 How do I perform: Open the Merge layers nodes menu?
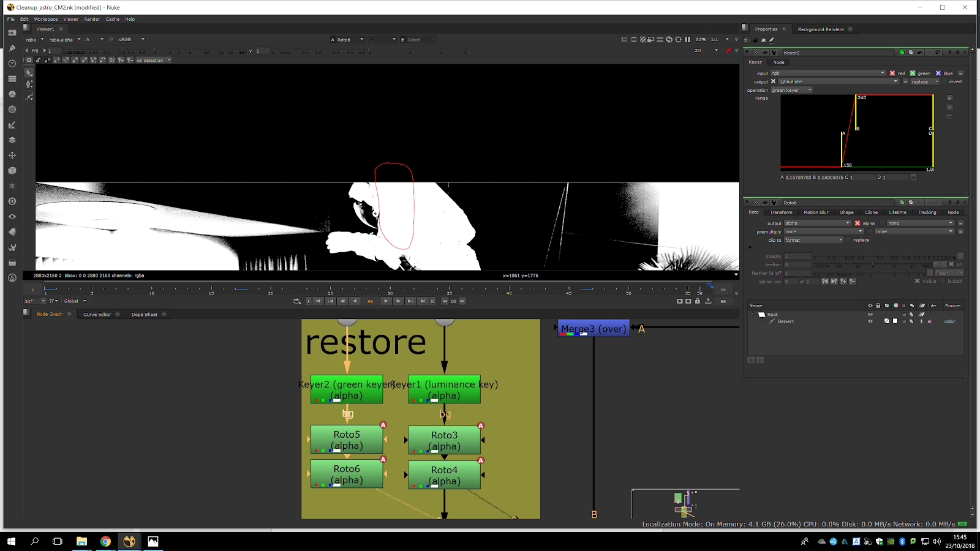12,140
